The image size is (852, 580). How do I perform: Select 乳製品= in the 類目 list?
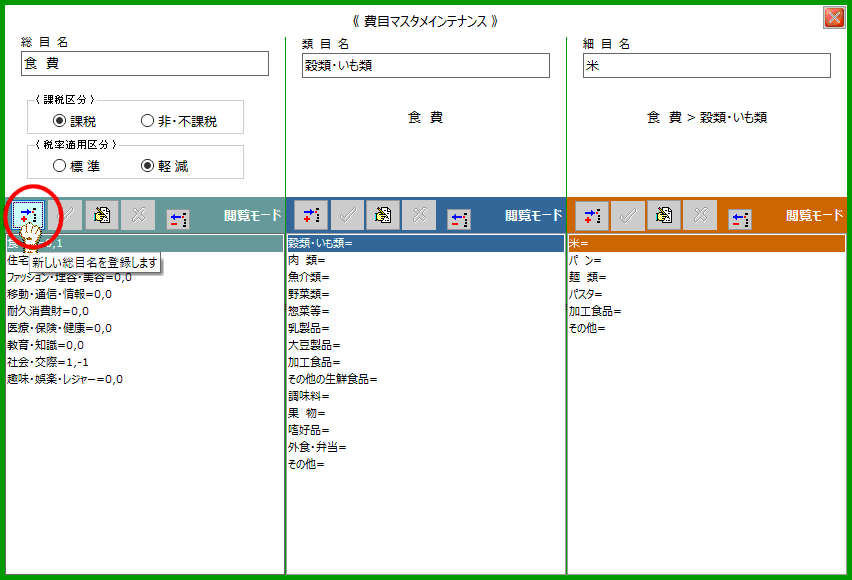tap(426, 328)
